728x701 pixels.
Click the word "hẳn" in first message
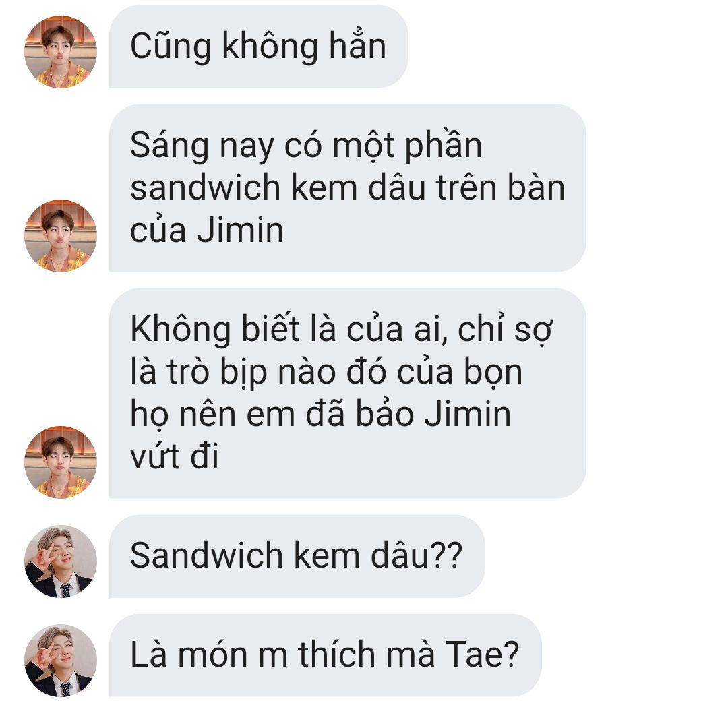click(x=357, y=45)
